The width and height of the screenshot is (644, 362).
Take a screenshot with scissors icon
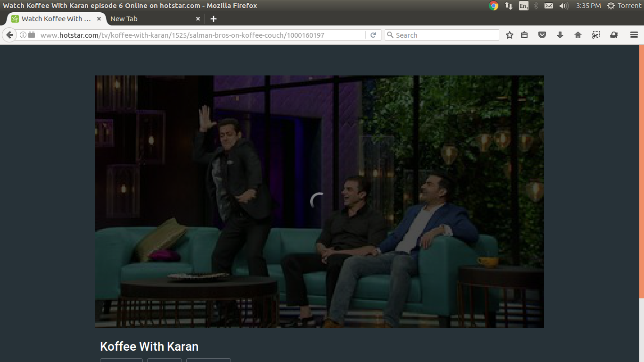596,35
